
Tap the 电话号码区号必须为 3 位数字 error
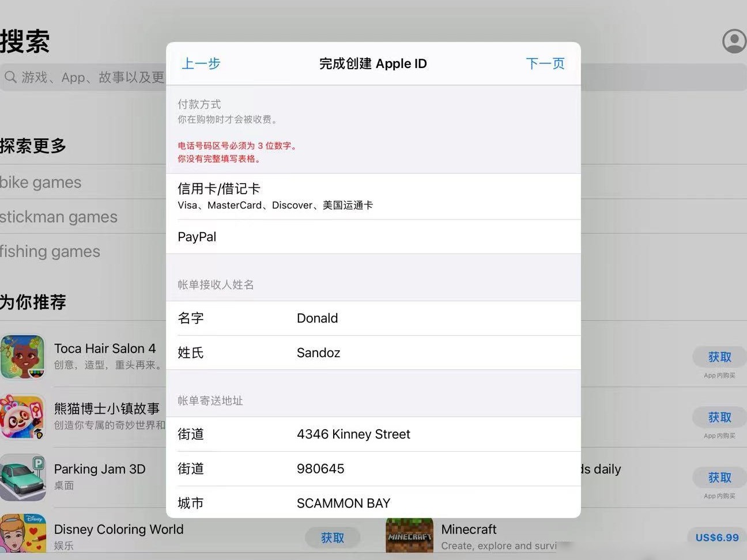(237, 146)
